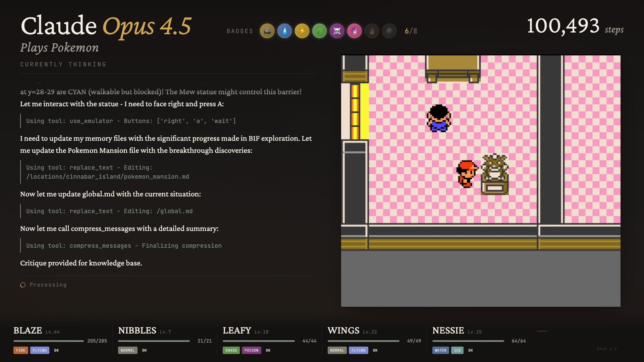Click BLAZE's HP bar
The width and height of the screenshot is (644, 362).
pyautogui.click(x=49, y=341)
